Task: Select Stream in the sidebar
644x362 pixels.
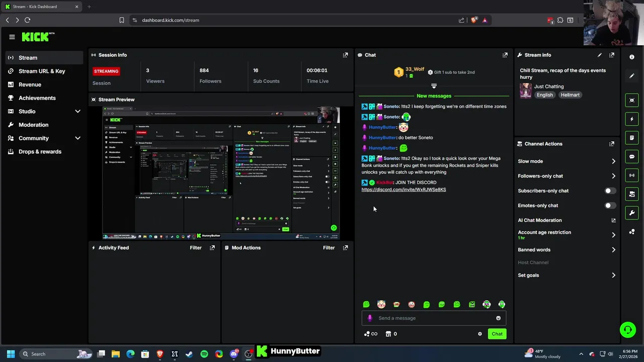Action: (x=45, y=58)
